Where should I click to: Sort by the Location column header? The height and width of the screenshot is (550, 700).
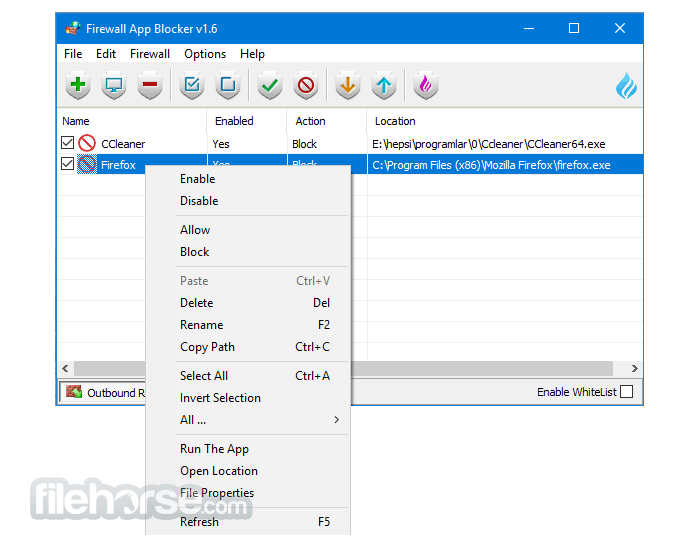pos(504,121)
